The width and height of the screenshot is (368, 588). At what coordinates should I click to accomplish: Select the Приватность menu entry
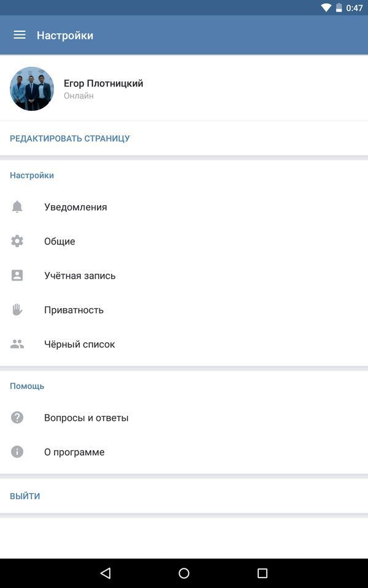point(74,310)
